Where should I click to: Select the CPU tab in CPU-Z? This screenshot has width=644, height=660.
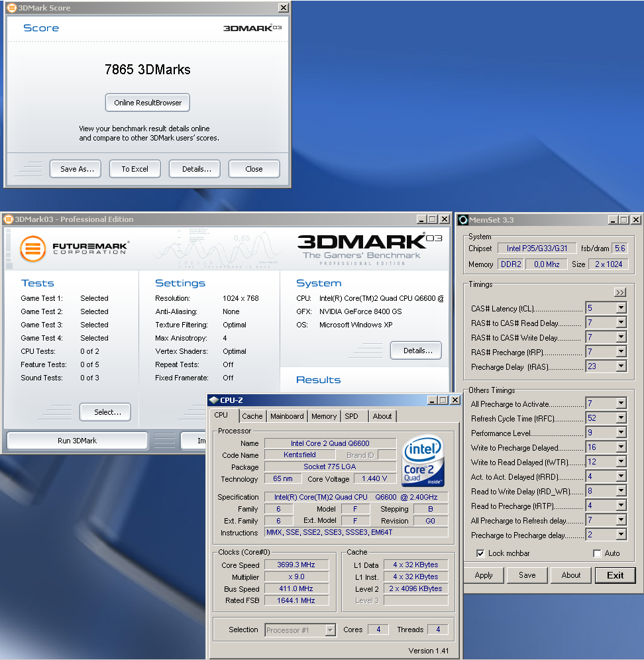coord(221,415)
